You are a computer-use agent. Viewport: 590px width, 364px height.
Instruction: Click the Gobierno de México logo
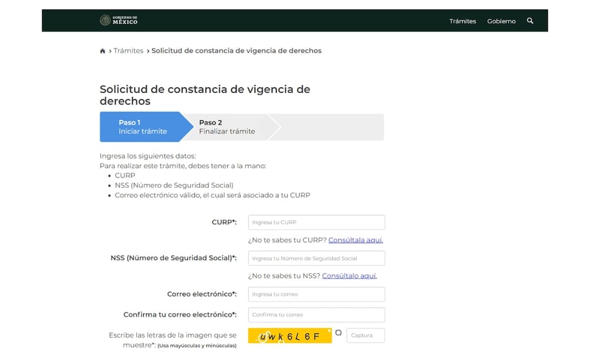[x=119, y=21]
